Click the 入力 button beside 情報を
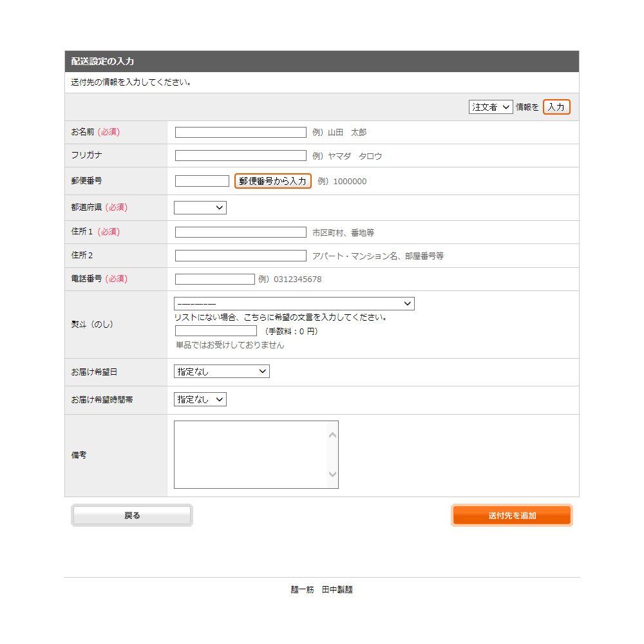644x644 pixels. [556, 107]
